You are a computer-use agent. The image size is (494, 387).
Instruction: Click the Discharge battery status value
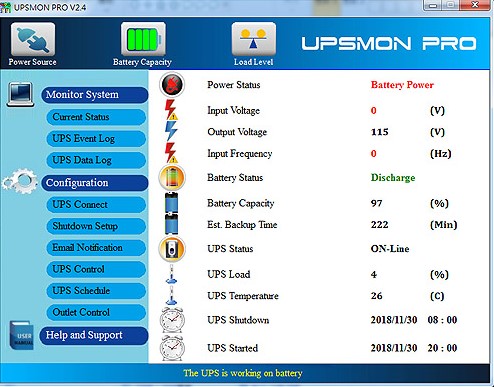(x=393, y=178)
